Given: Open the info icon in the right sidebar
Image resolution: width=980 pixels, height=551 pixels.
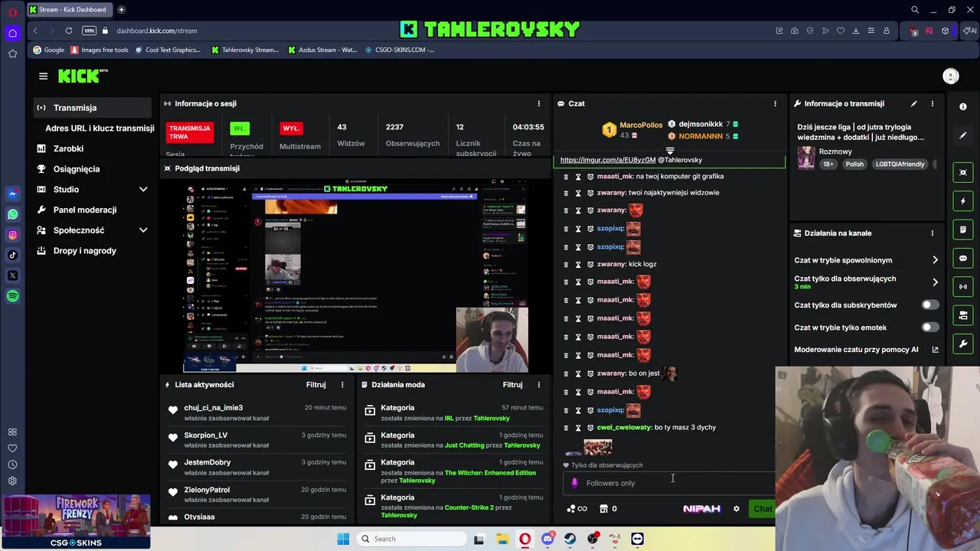Looking at the screenshot, I should [x=963, y=106].
